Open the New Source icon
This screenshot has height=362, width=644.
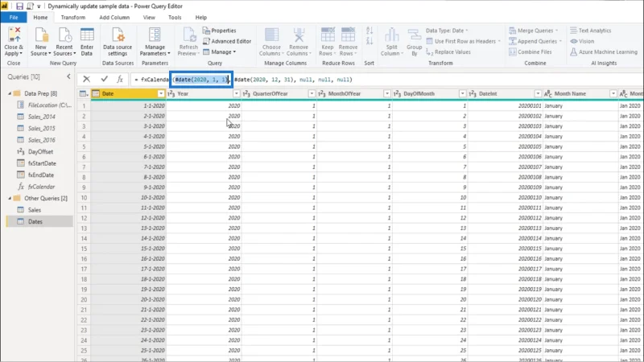pos(41,35)
